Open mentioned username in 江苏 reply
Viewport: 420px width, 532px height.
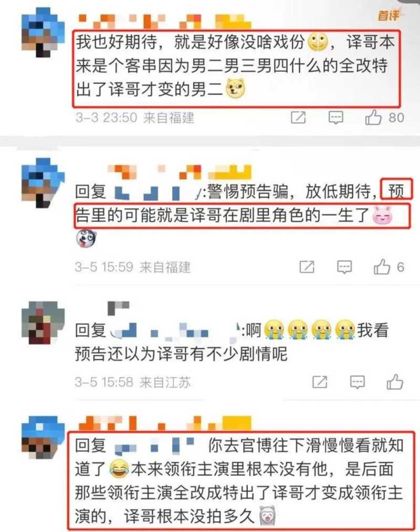pyautogui.click(x=175, y=331)
